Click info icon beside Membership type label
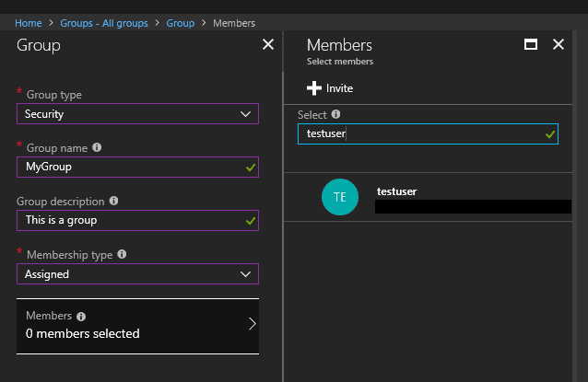This screenshot has width=588, height=382. click(123, 254)
